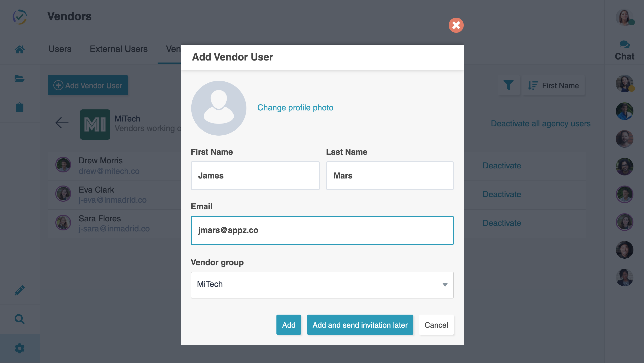
Task: Open settings gear icon
Action: [20, 348]
